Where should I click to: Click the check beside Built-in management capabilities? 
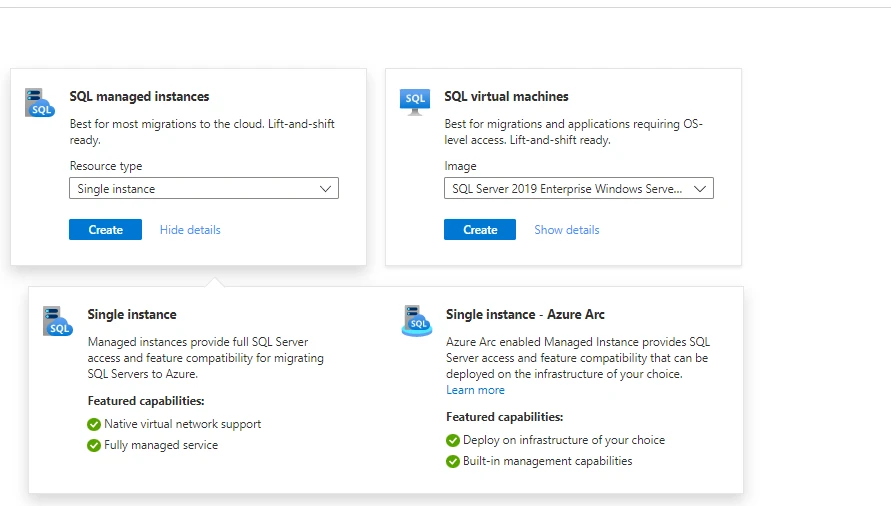click(453, 461)
